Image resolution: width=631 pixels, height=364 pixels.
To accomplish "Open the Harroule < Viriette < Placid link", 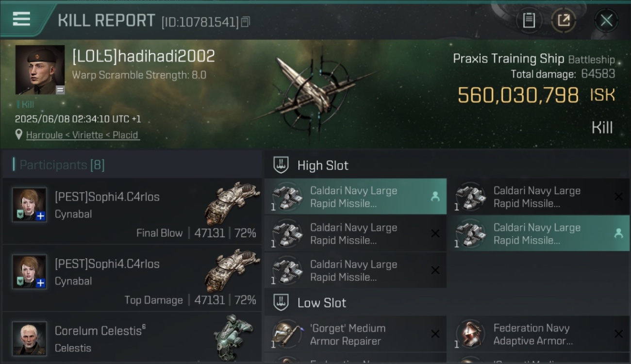I will [83, 135].
